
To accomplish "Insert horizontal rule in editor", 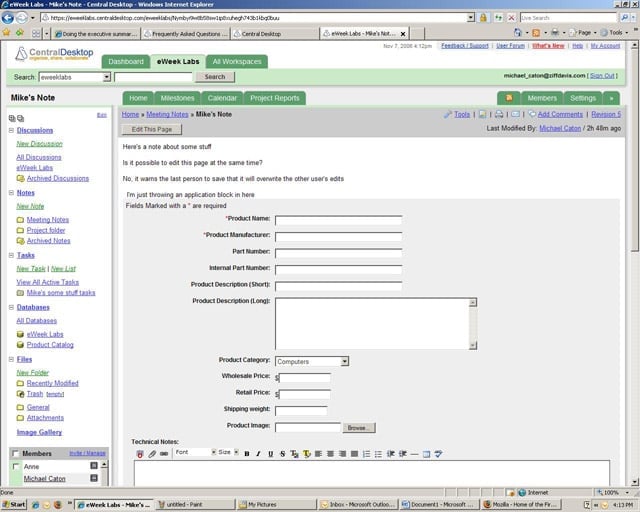I will click(414, 454).
